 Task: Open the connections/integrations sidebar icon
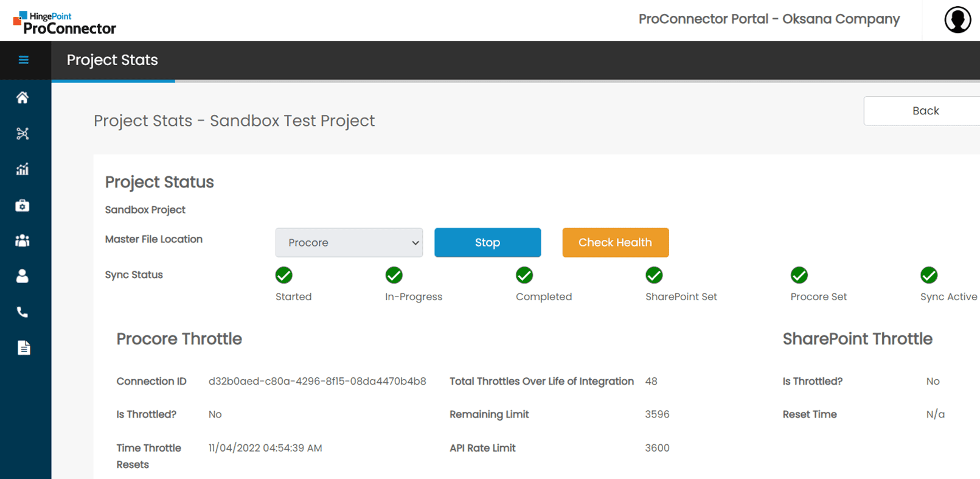pyautogui.click(x=22, y=133)
